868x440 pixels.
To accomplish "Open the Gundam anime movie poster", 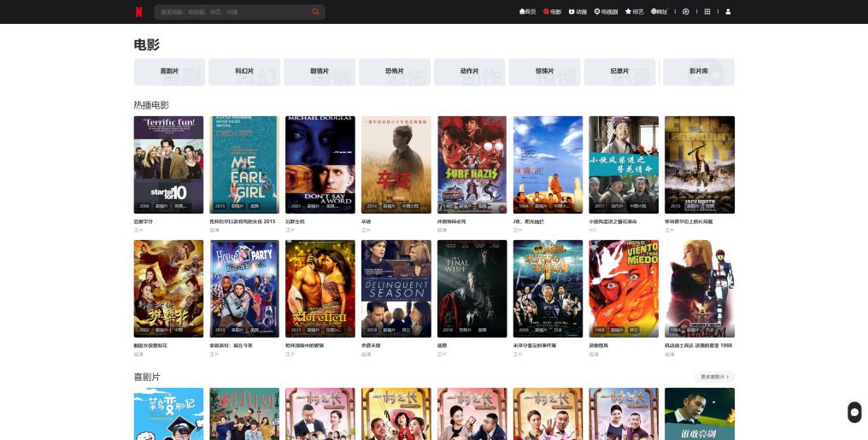I will pyautogui.click(x=700, y=289).
